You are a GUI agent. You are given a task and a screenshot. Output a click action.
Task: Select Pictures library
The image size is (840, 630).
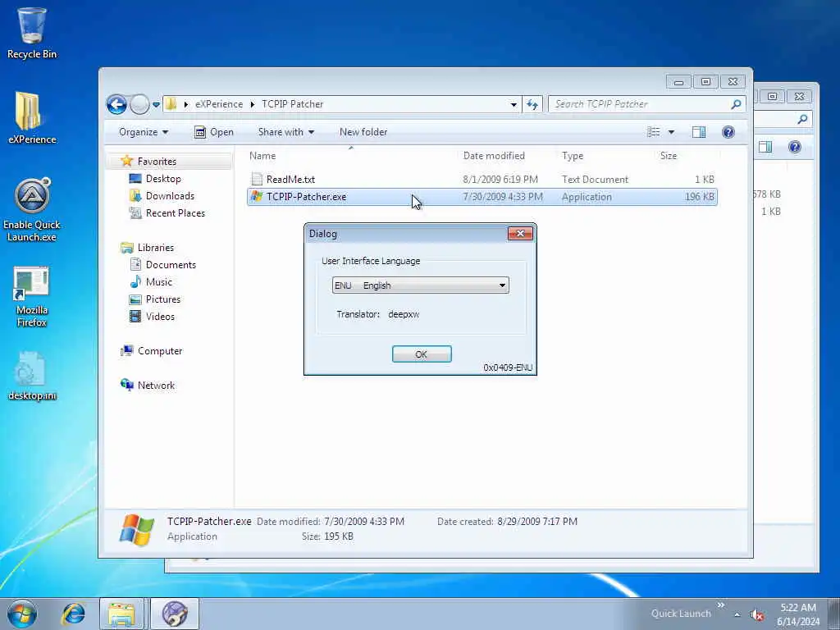[163, 299]
